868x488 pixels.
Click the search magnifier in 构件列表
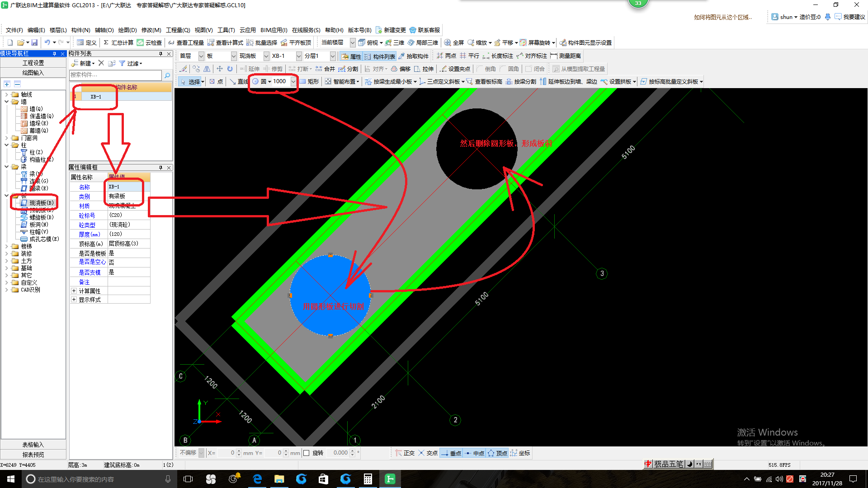[x=167, y=75]
